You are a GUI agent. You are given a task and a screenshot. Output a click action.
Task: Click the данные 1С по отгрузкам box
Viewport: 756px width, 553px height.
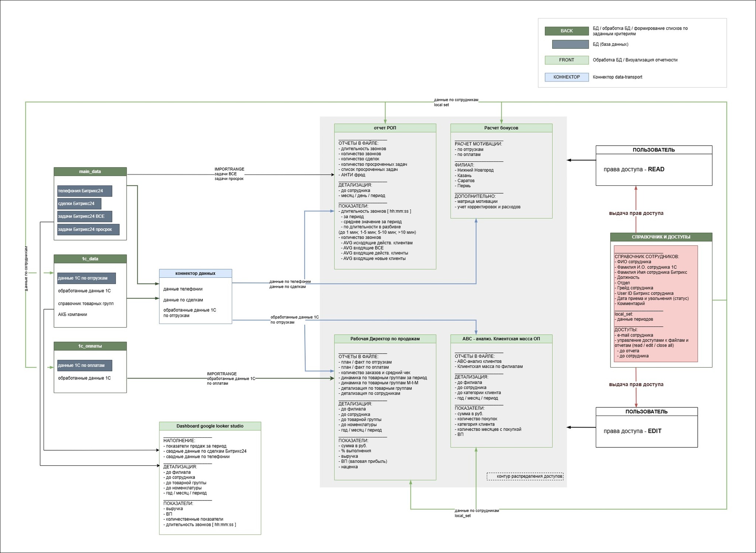(x=86, y=278)
